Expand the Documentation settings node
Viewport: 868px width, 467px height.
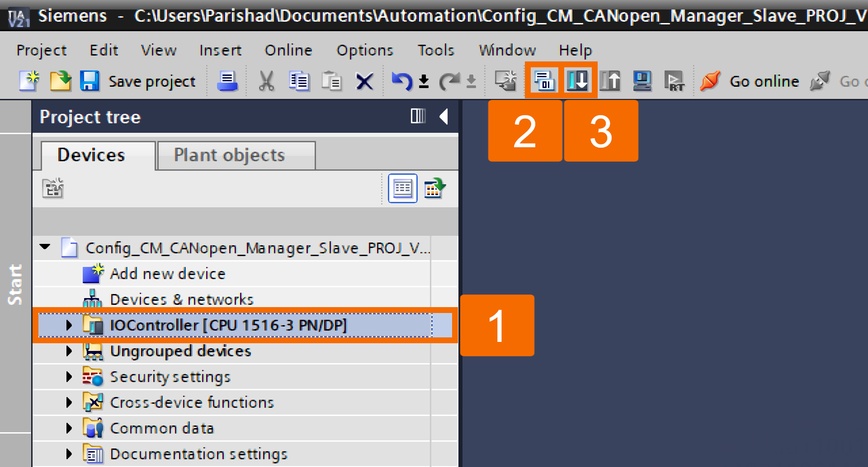[69, 454]
